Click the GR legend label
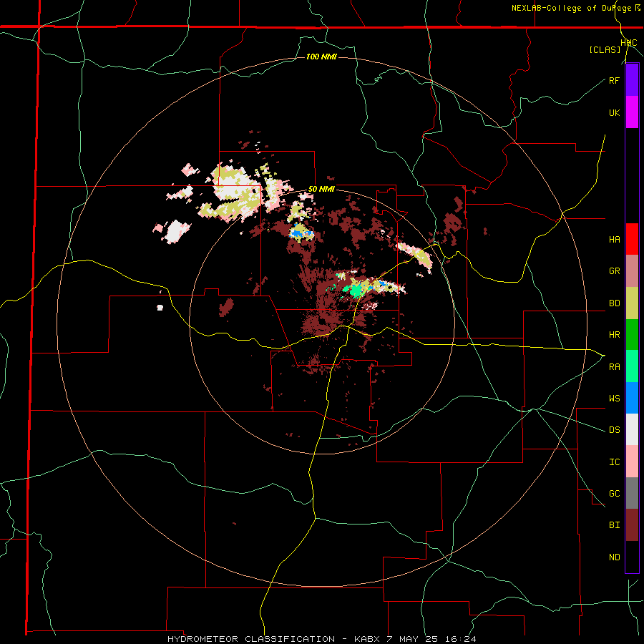This screenshot has height=644, width=644. pyautogui.click(x=615, y=271)
